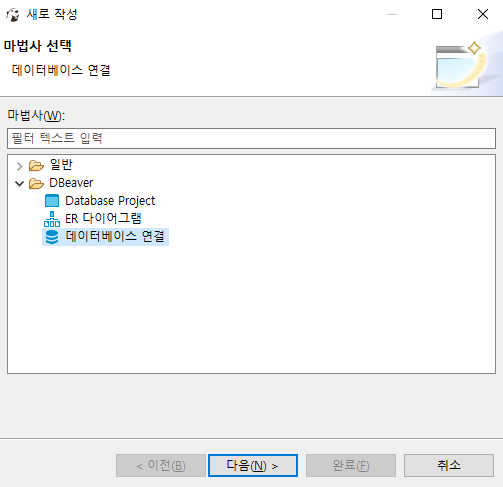503x487 pixels.
Task: Click the ER 다이어그램 diagram icon
Action: point(52,219)
